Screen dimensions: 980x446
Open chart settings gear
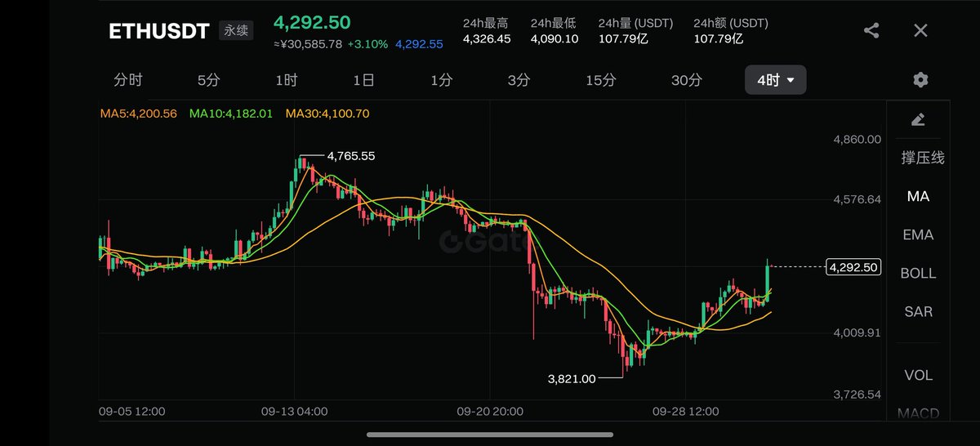[x=920, y=80]
